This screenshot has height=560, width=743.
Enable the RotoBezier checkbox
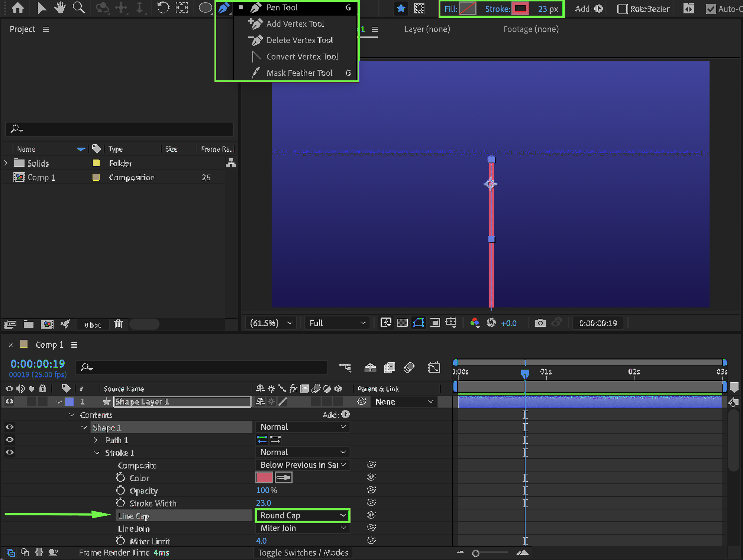point(622,9)
